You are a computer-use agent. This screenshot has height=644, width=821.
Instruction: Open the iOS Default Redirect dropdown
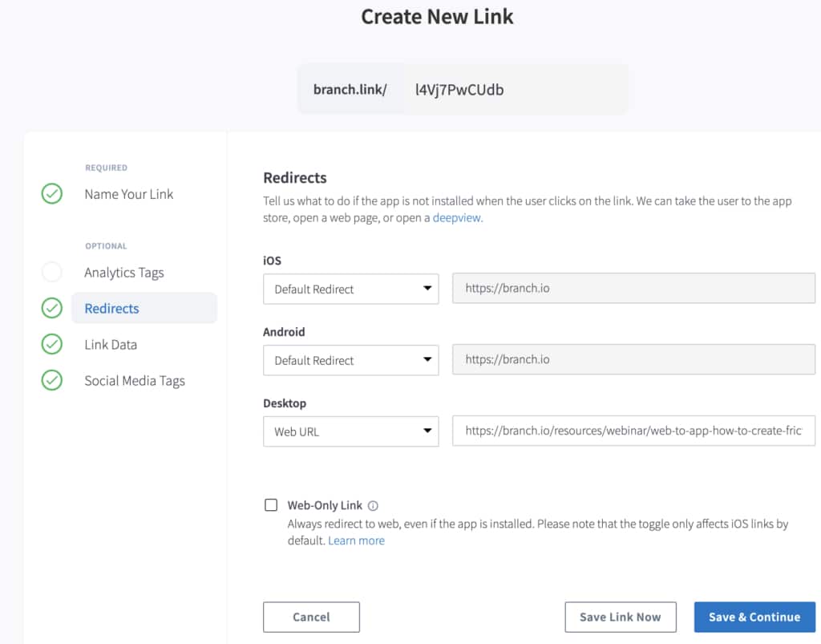[x=350, y=289]
